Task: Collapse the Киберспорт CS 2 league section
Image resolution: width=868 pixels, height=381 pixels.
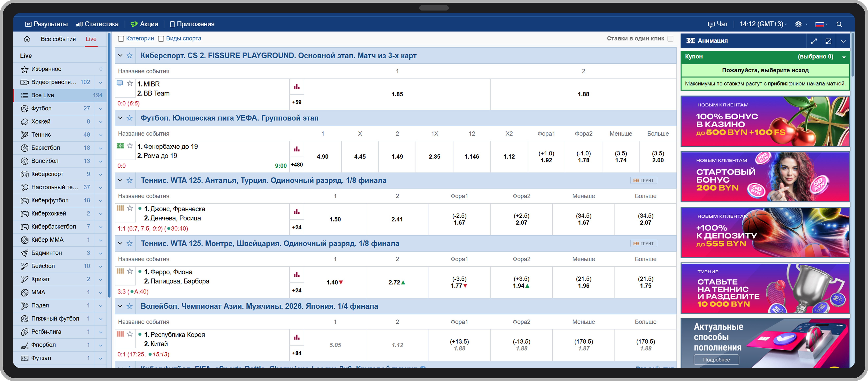Action: [120, 55]
